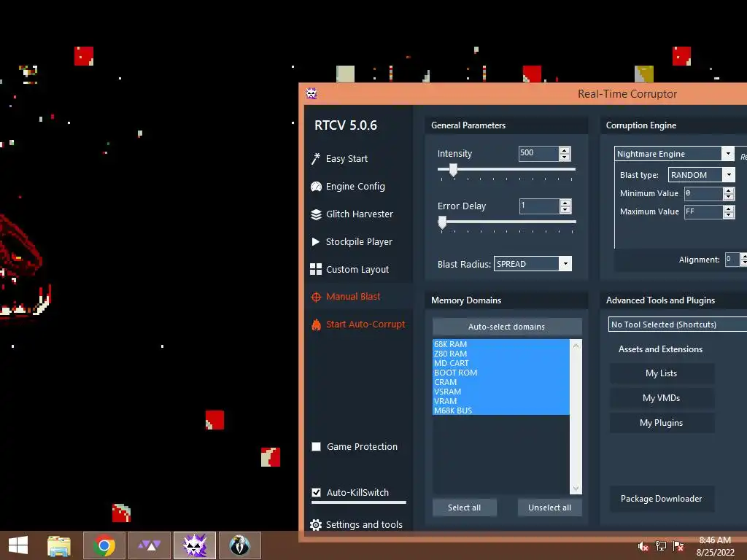This screenshot has width=747, height=560.
Task: Increase Error Delay with up spinner
Action: click(x=565, y=203)
